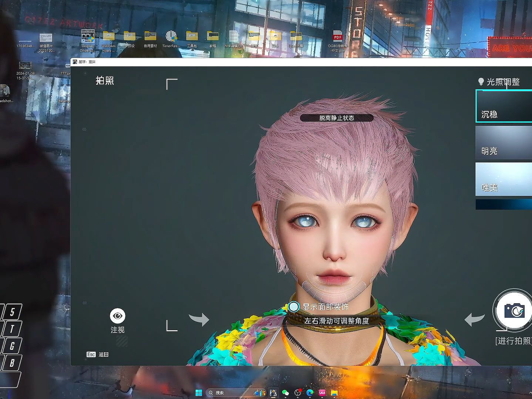Open the UsbEAm Hosts desktop folder
532x399 pixels.
108,41
